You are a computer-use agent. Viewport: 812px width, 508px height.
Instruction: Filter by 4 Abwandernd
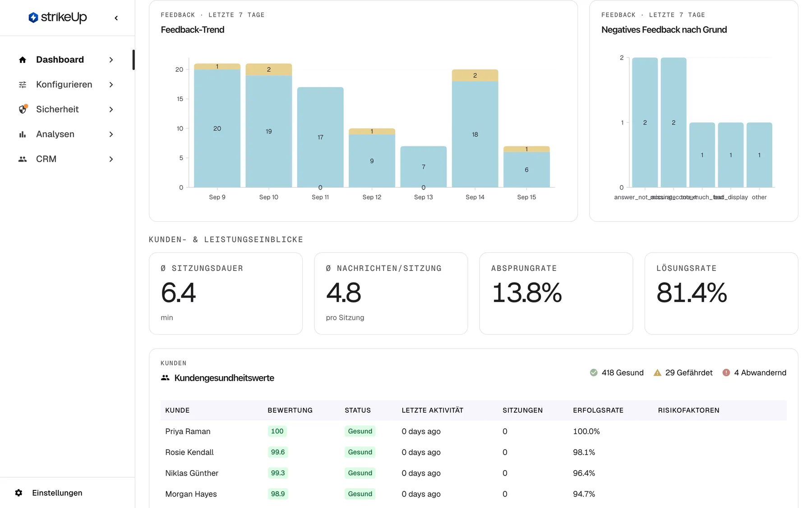point(754,373)
